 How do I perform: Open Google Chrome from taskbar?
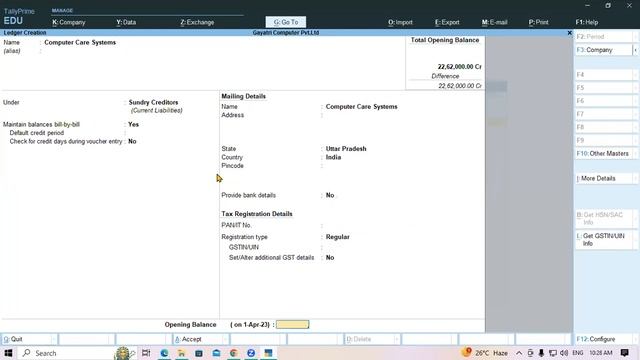[233, 353]
